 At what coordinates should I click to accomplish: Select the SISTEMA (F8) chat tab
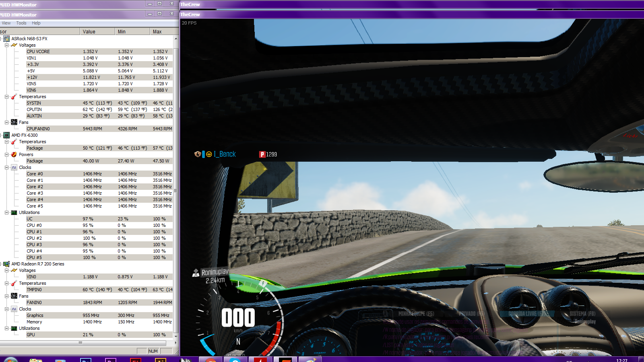(582, 314)
